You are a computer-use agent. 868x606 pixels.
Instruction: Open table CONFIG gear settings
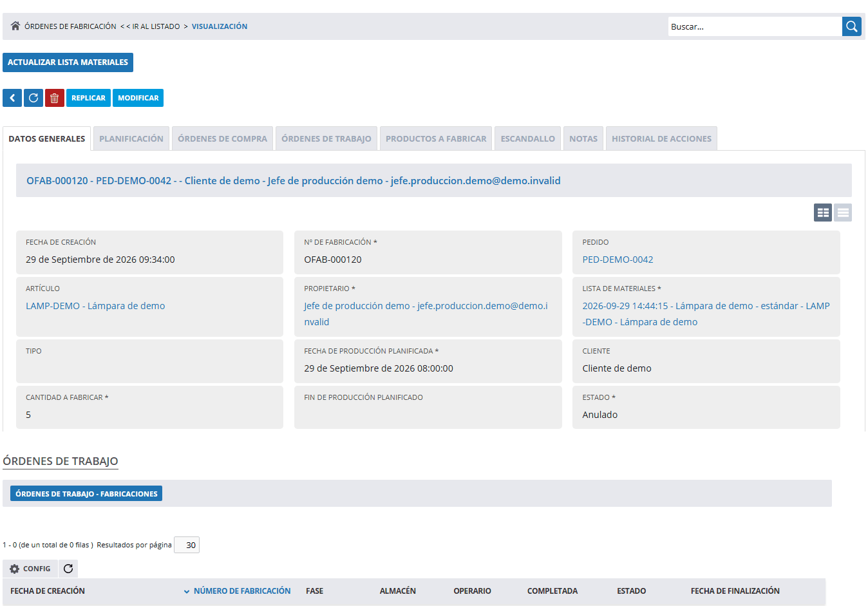pyautogui.click(x=30, y=569)
